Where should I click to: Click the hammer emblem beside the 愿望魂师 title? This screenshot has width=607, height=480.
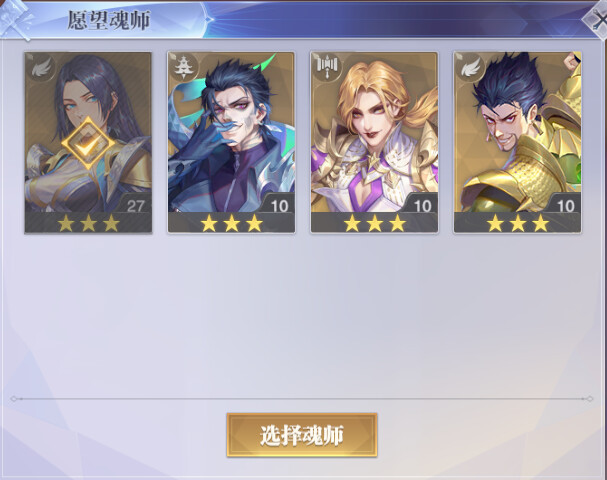pyautogui.click(x=15, y=20)
